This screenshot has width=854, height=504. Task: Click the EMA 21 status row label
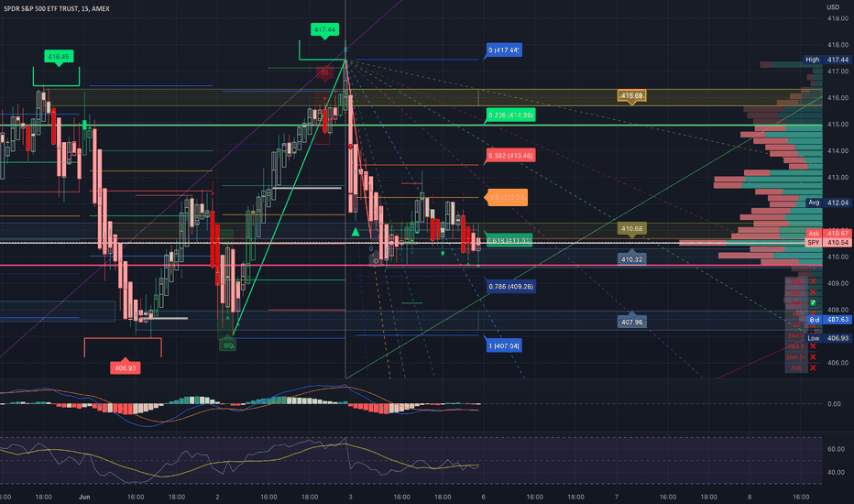tap(795, 356)
